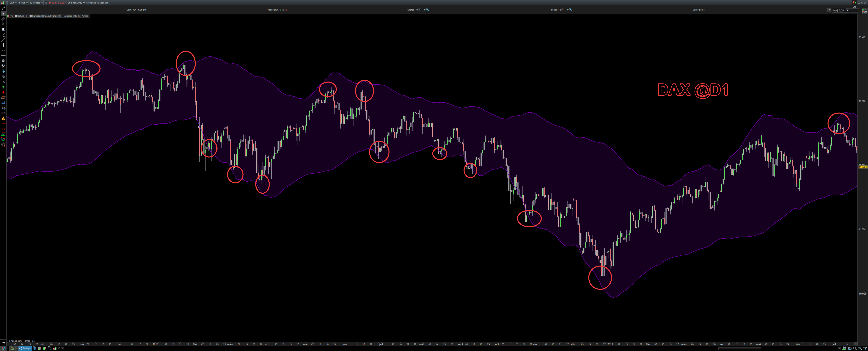Open the DAX instrument dropdown
This screenshot has width=868, height=351.
pyautogui.click(x=13, y=3)
